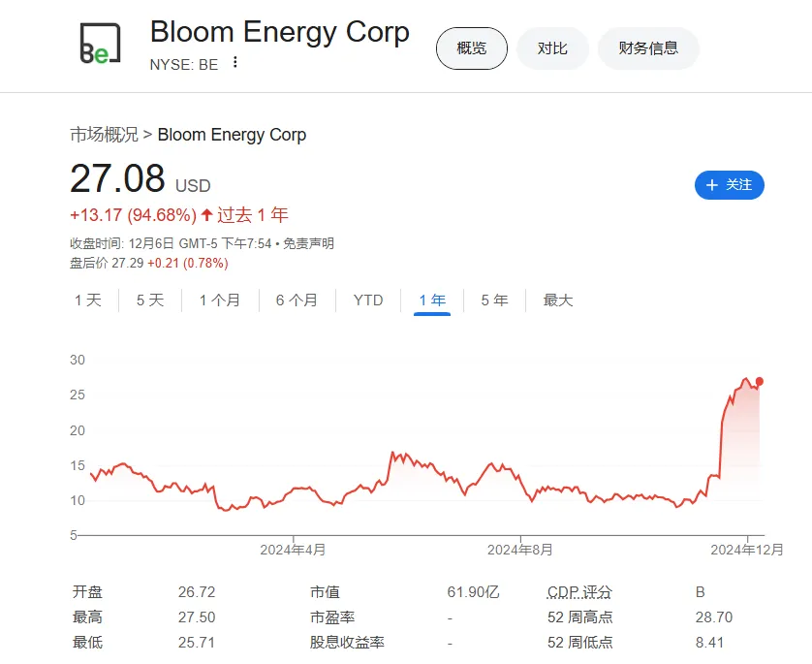812x664 pixels.
Task: Click the red endpoint dot on chart
Action: (759, 382)
